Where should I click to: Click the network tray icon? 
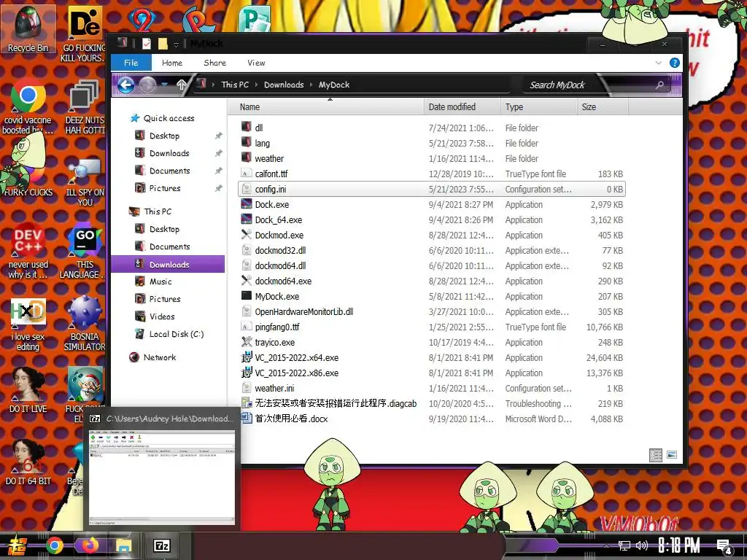624,545
